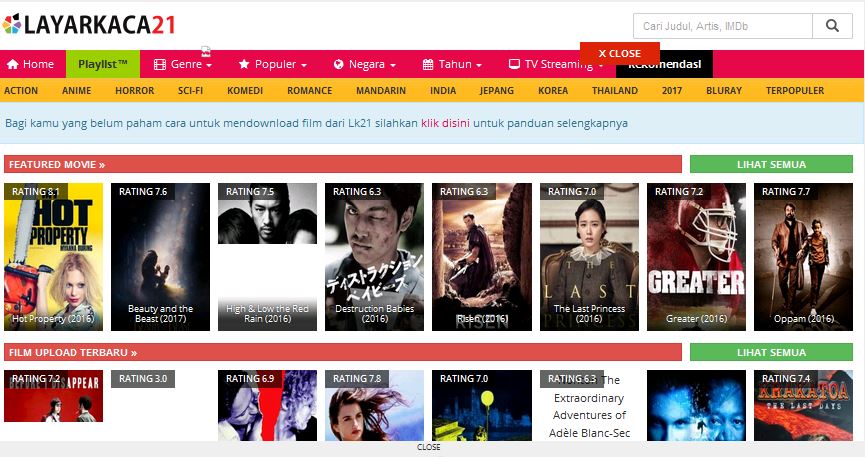Open the INDIA category
Viewport: 865px width, 457px height.
(443, 91)
